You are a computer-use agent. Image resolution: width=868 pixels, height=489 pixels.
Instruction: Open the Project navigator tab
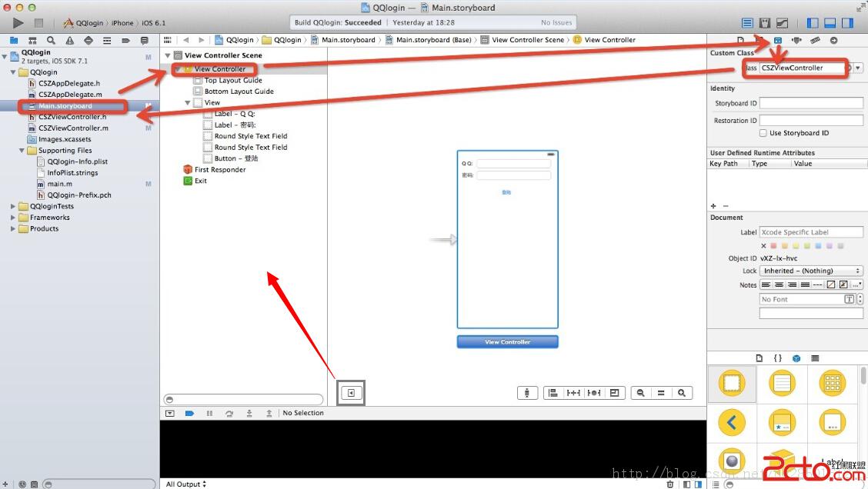(x=14, y=41)
